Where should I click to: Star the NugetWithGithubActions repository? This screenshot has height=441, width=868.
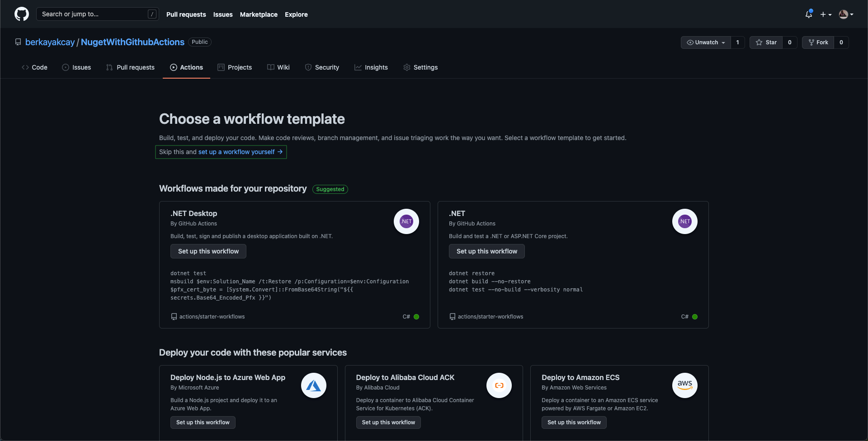point(766,42)
